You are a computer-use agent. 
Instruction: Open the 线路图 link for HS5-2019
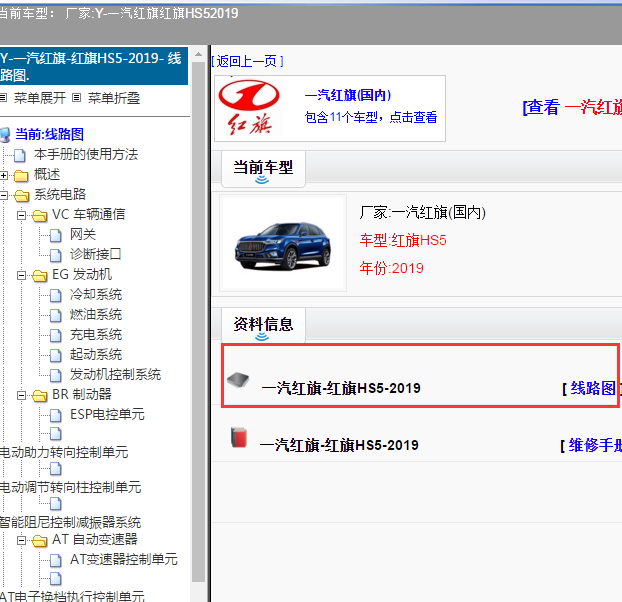pos(593,388)
